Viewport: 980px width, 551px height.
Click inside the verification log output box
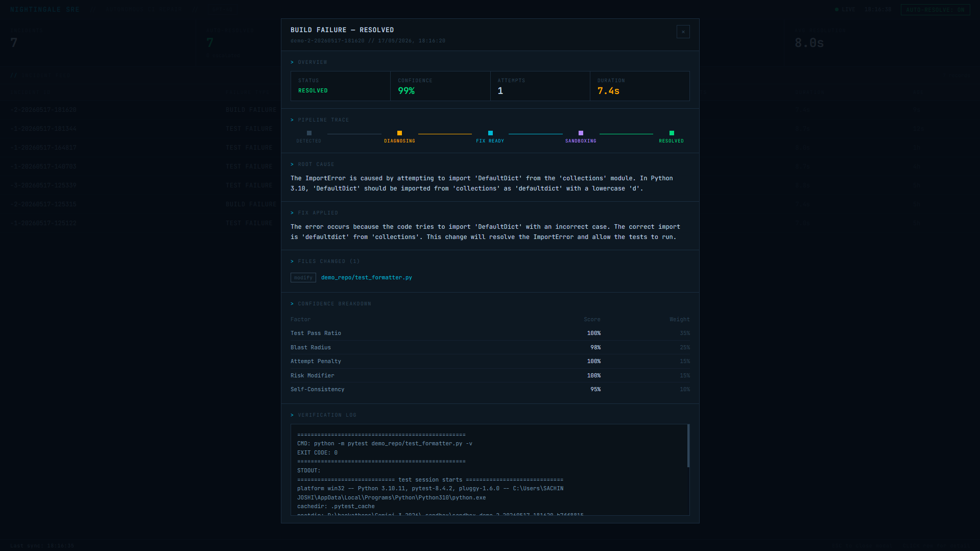(x=490, y=470)
